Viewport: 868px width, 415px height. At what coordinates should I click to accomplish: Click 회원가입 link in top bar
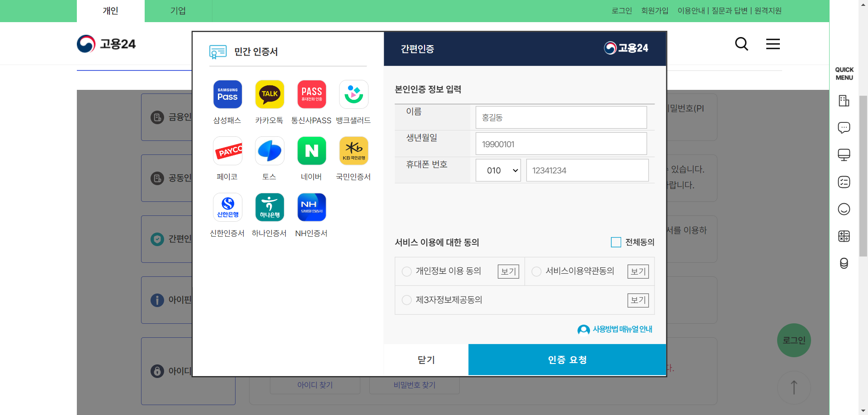click(655, 11)
